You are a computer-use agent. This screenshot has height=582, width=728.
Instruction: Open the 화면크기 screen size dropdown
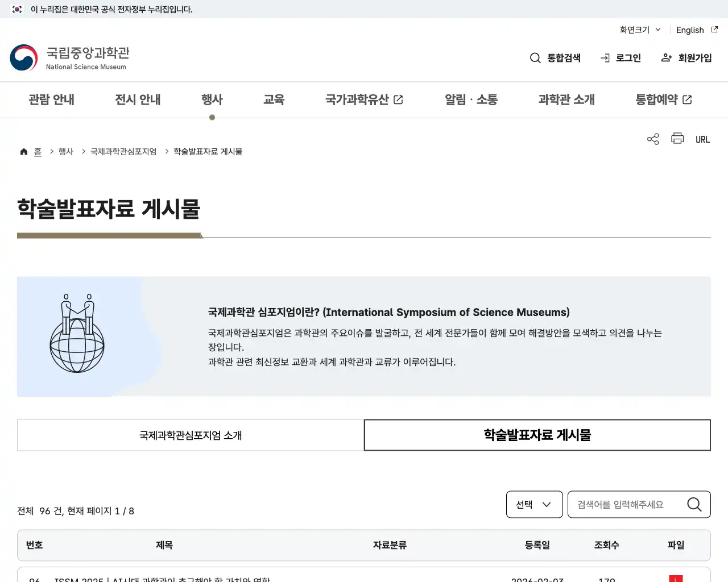point(639,30)
